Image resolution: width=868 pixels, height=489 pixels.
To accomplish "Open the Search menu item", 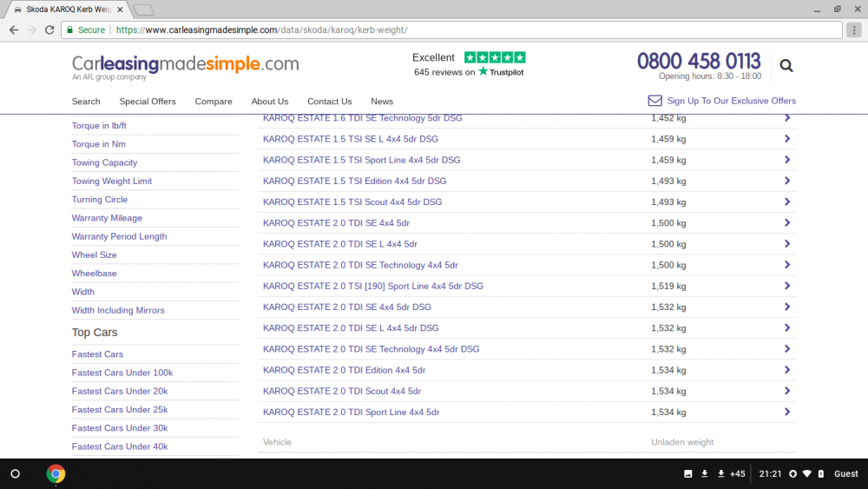I will click(86, 102).
